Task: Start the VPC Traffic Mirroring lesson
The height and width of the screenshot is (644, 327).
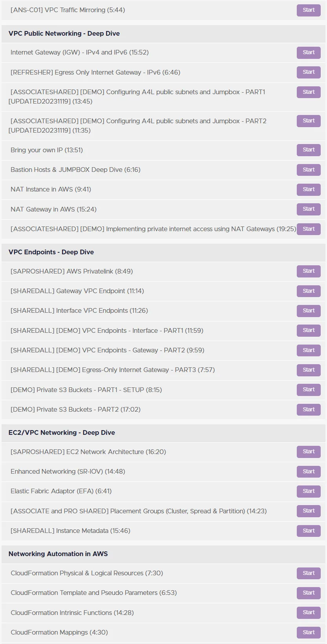Action: 309,10
